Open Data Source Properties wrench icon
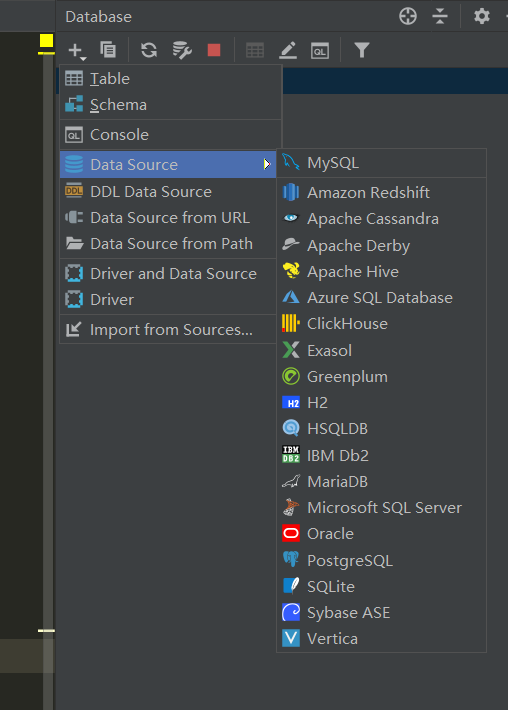 182,50
